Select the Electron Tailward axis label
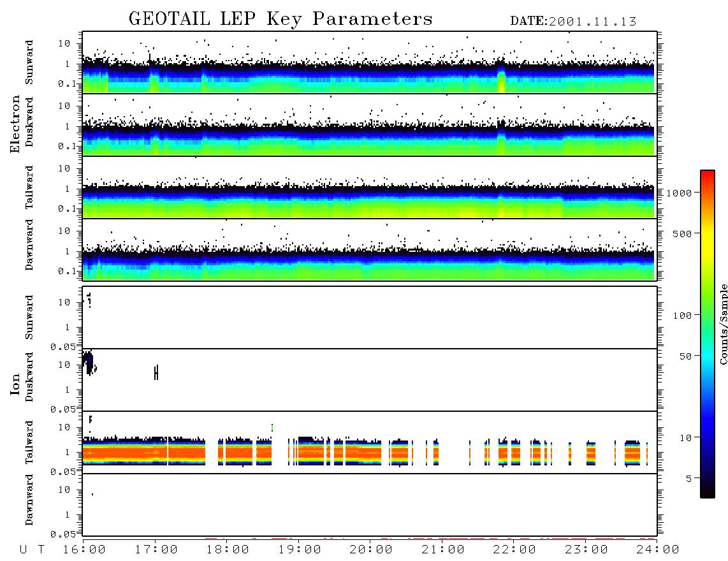 click(x=29, y=187)
